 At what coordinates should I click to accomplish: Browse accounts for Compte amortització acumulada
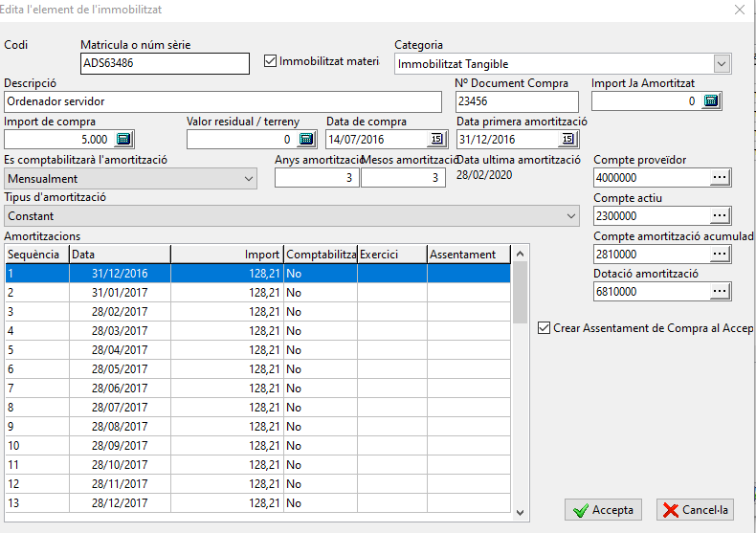tap(720, 254)
